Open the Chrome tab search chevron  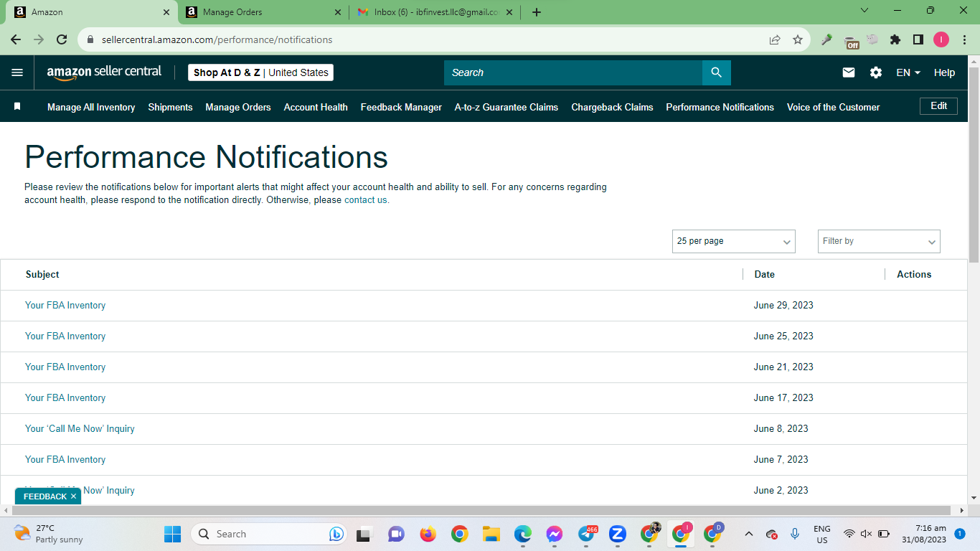(x=864, y=11)
